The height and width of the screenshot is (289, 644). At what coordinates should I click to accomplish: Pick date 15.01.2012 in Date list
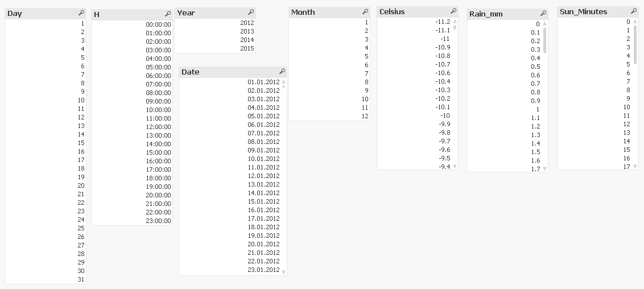point(263,201)
